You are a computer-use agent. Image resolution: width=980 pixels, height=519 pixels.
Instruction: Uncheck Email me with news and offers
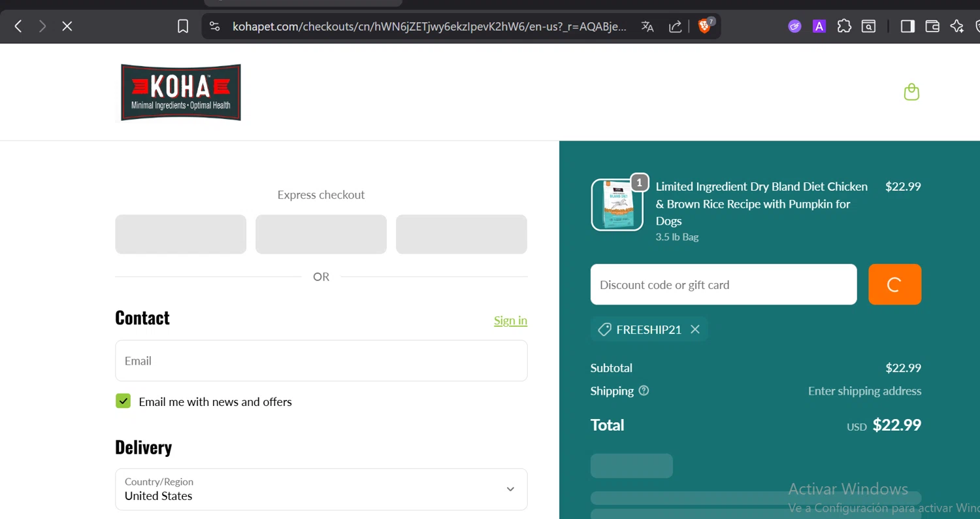pos(123,401)
